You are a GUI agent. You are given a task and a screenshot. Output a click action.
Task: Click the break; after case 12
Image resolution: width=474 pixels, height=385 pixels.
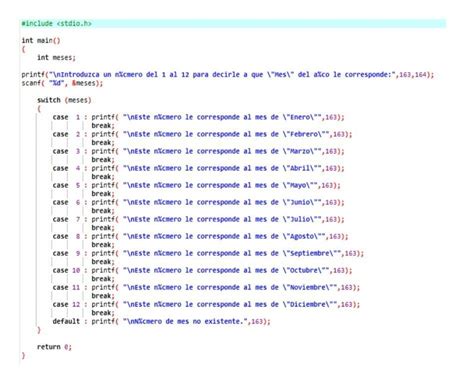click(103, 313)
